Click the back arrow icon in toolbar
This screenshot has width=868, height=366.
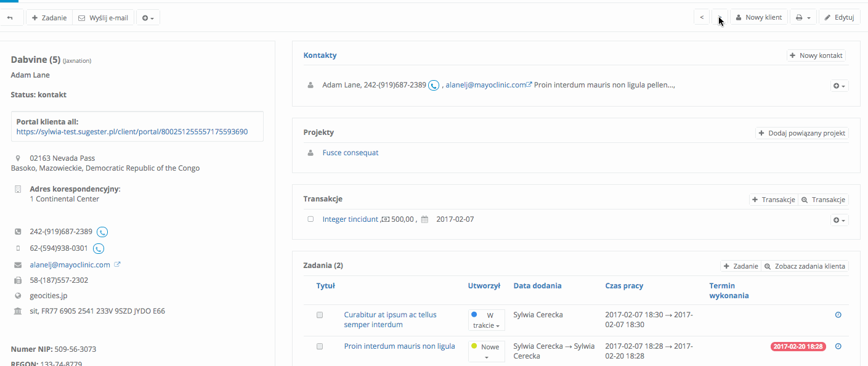pos(10,18)
